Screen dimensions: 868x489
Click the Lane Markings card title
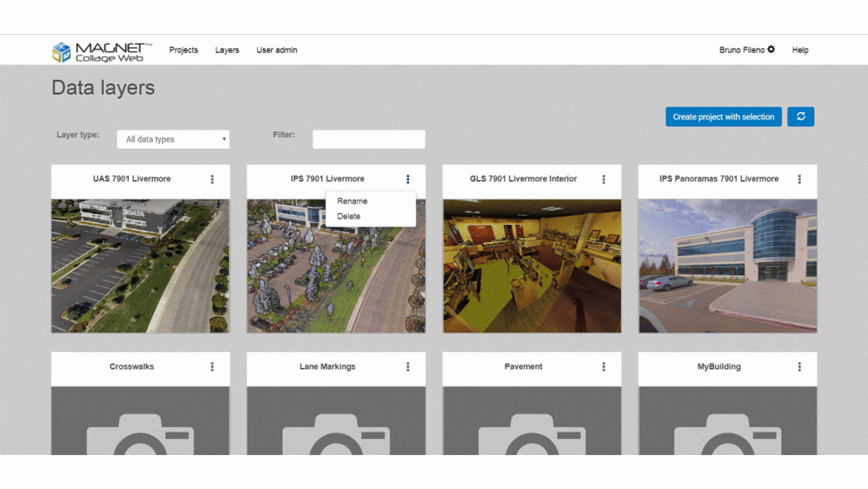coord(328,366)
